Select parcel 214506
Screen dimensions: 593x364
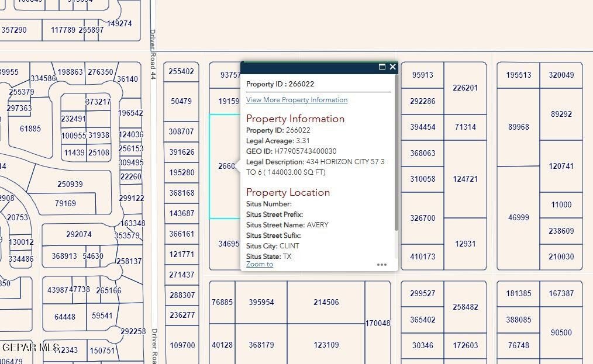tap(326, 302)
